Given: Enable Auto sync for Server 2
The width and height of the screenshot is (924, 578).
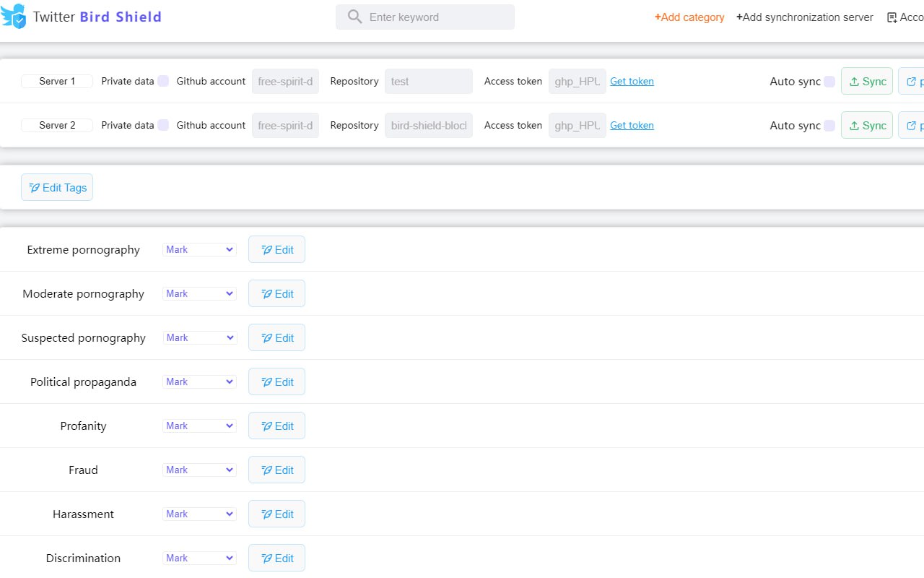Looking at the screenshot, I should (829, 126).
